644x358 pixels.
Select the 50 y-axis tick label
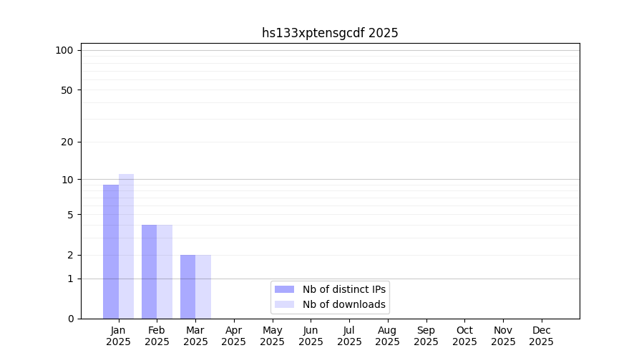(67, 90)
